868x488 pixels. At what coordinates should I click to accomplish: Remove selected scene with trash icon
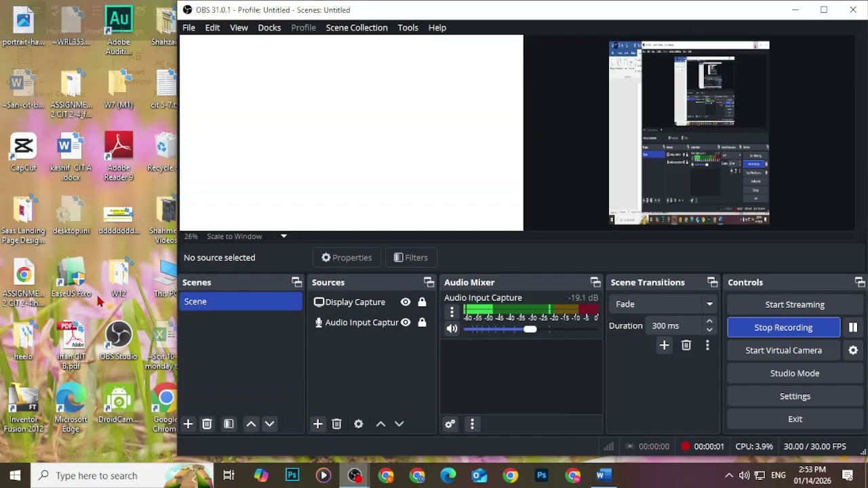[x=207, y=424]
